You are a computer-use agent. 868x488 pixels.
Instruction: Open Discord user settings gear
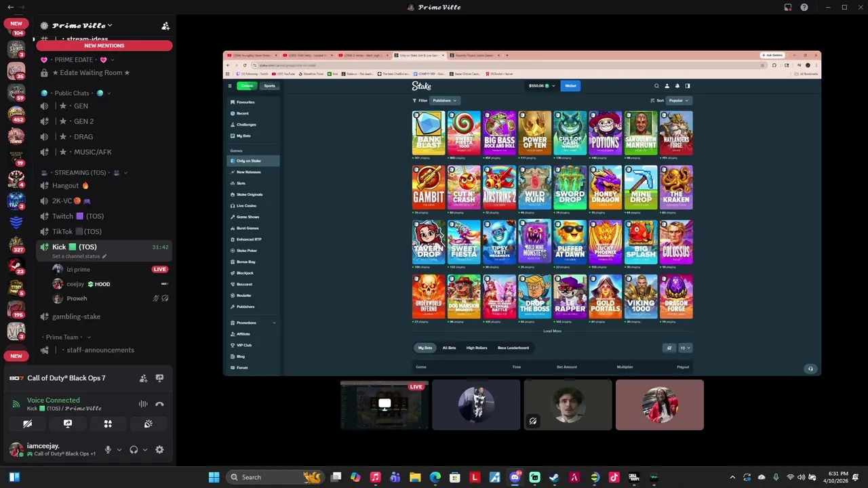(159, 449)
